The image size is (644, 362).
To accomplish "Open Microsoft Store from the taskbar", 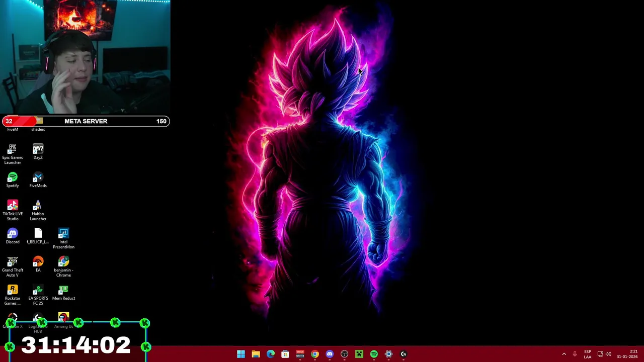I will tap(285, 354).
